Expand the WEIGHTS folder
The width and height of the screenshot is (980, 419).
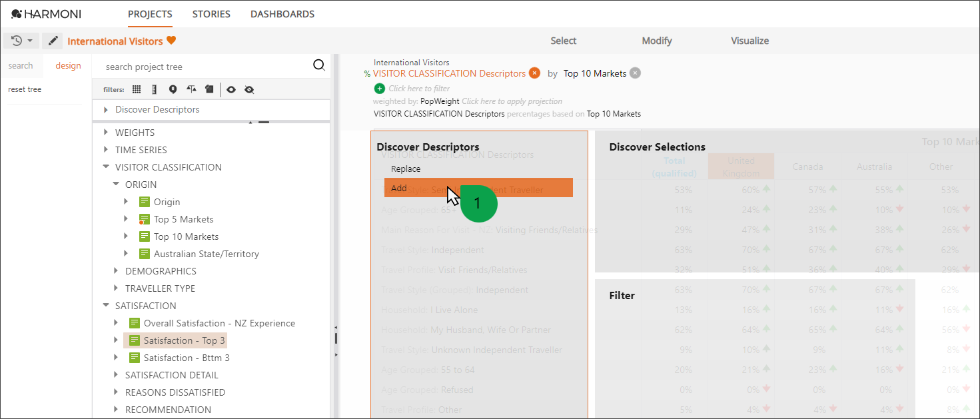pos(106,133)
